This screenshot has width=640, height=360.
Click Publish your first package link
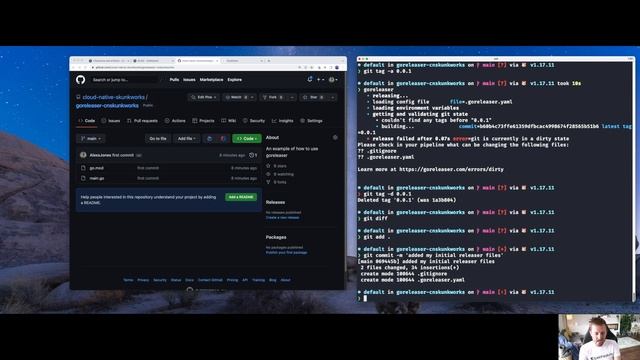coord(287,253)
